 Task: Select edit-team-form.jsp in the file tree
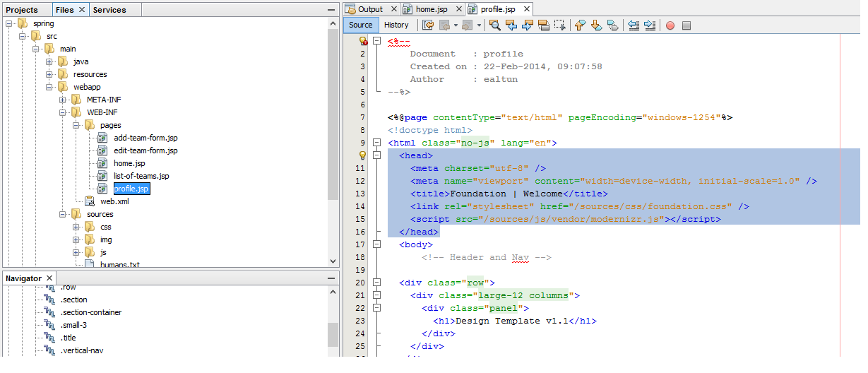(x=145, y=150)
